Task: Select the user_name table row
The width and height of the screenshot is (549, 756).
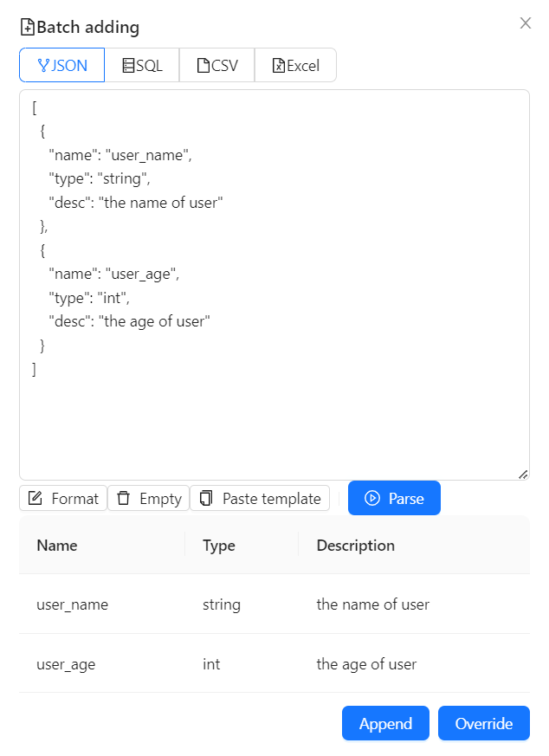Action: pos(274,604)
